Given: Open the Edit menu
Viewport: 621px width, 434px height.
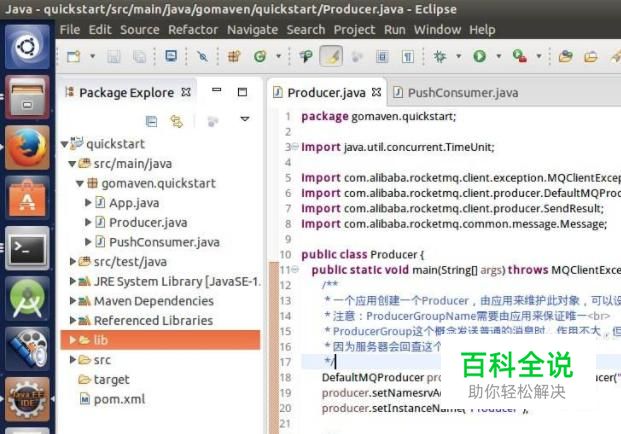Looking at the screenshot, I should 100,30.
